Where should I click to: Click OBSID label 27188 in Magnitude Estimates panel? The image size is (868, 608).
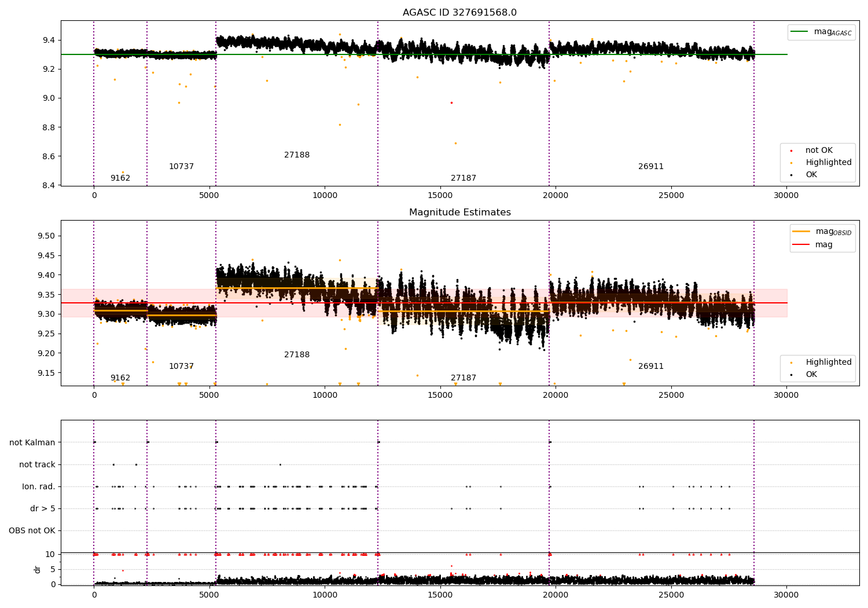(297, 355)
